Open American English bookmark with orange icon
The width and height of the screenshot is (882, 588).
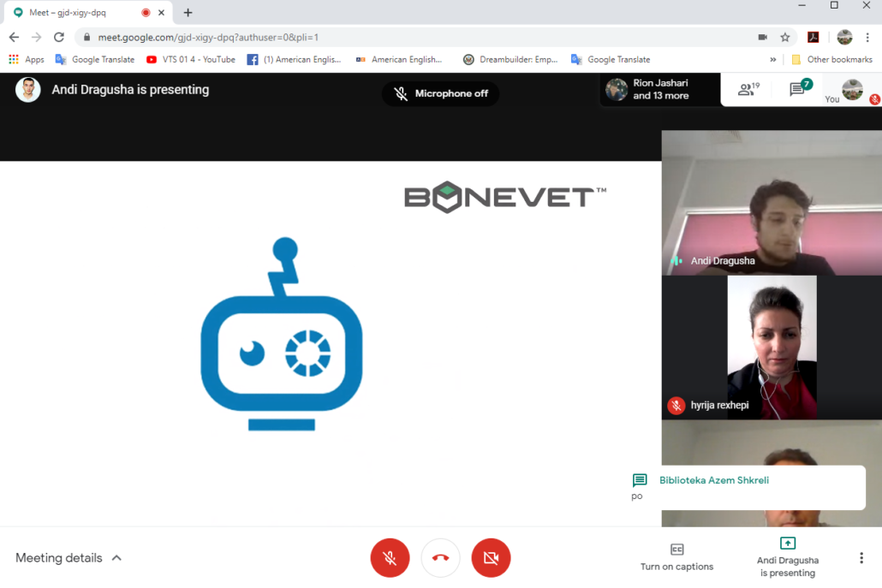click(399, 59)
